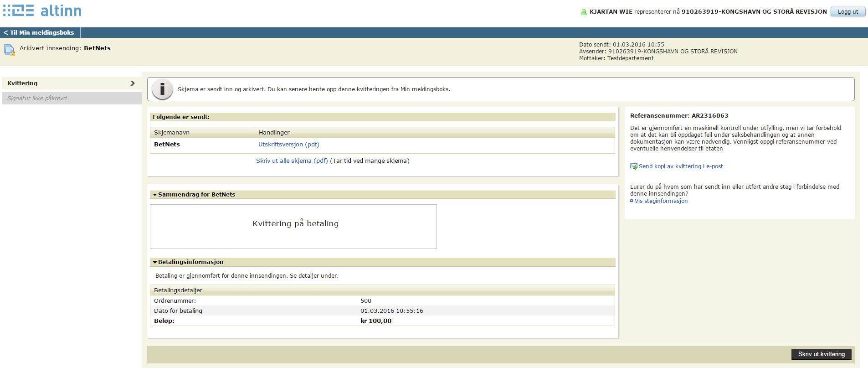Click the small icon beside Vis steginformasjon
868x368 pixels.
pos(632,201)
